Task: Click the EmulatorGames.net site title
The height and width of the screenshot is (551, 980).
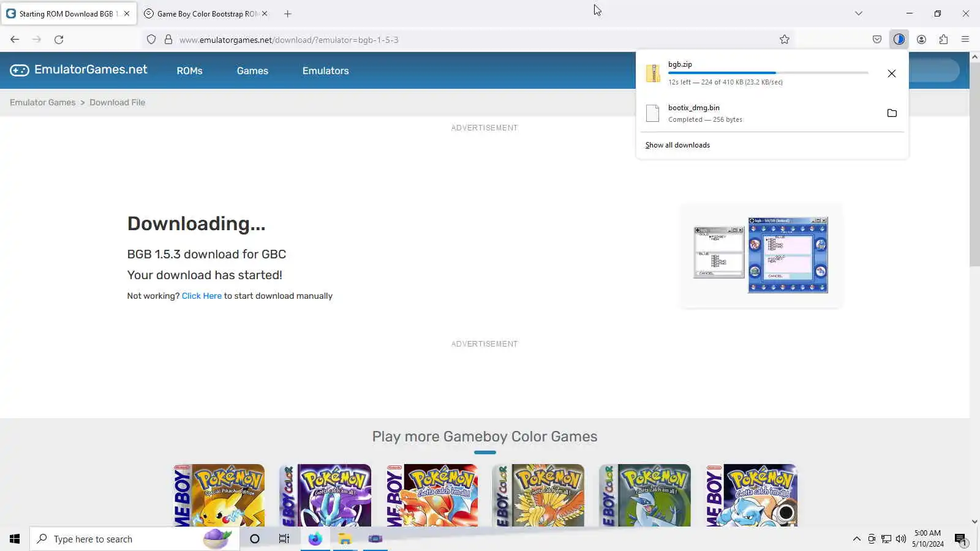Action: pos(91,70)
